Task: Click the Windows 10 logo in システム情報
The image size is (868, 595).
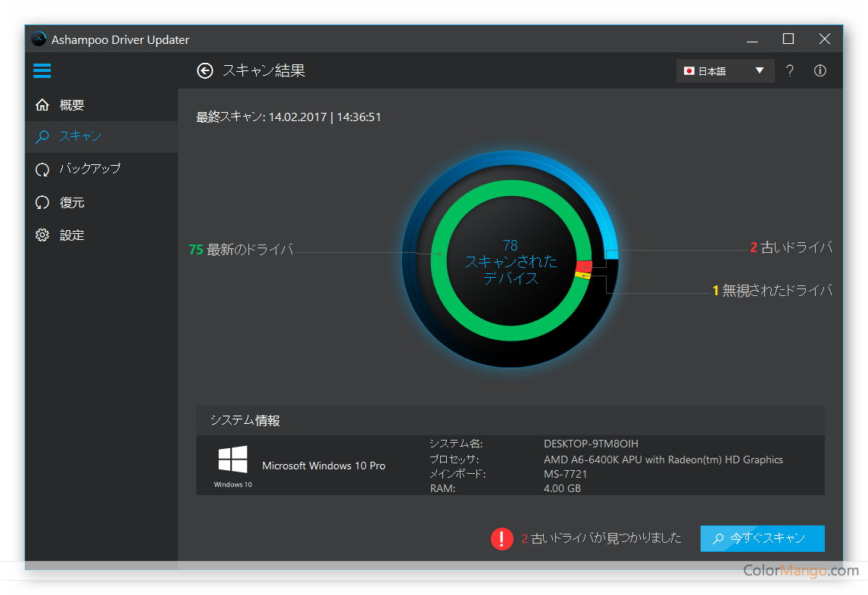Action: click(233, 460)
